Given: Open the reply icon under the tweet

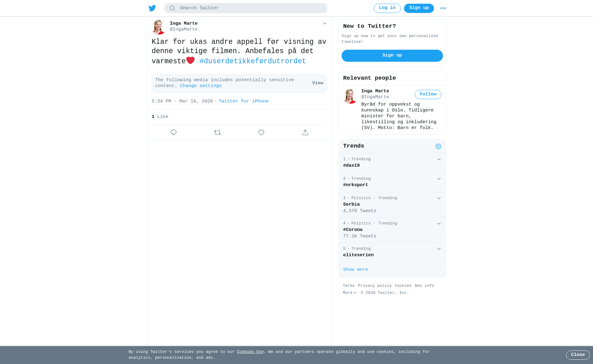Looking at the screenshot, I should point(174,132).
